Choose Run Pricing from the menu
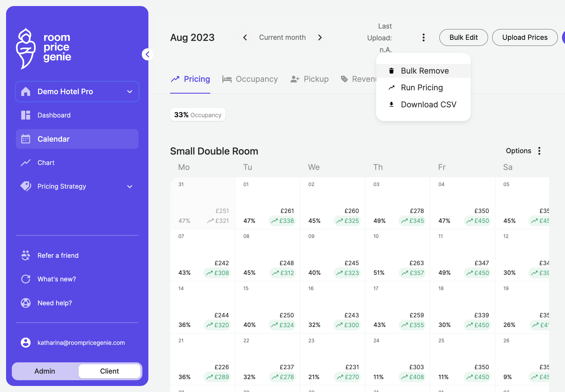Image resolution: width=565 pixels, height=392 pixels. [423, 88]
